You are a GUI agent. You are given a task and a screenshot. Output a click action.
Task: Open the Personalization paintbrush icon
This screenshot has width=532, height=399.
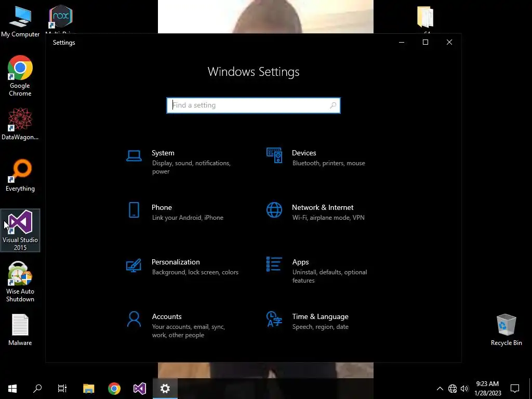pyautogui.click(x=134, y=265)
